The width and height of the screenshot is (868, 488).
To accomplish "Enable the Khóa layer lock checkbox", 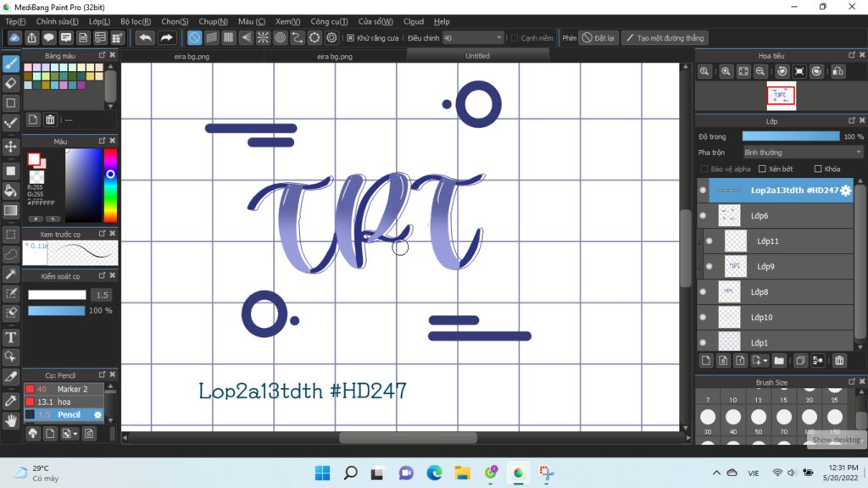I will [818, 169].
